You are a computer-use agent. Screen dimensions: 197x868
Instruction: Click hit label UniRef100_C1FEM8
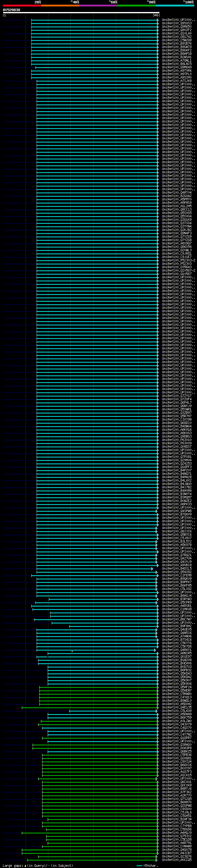(177, 575)
